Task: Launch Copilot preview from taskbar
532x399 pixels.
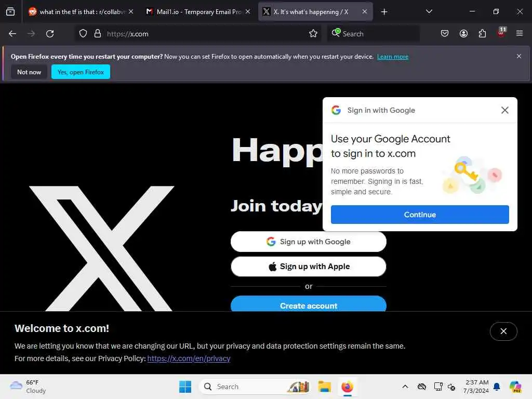Action: pyautogui.click(x=515, y=387)
